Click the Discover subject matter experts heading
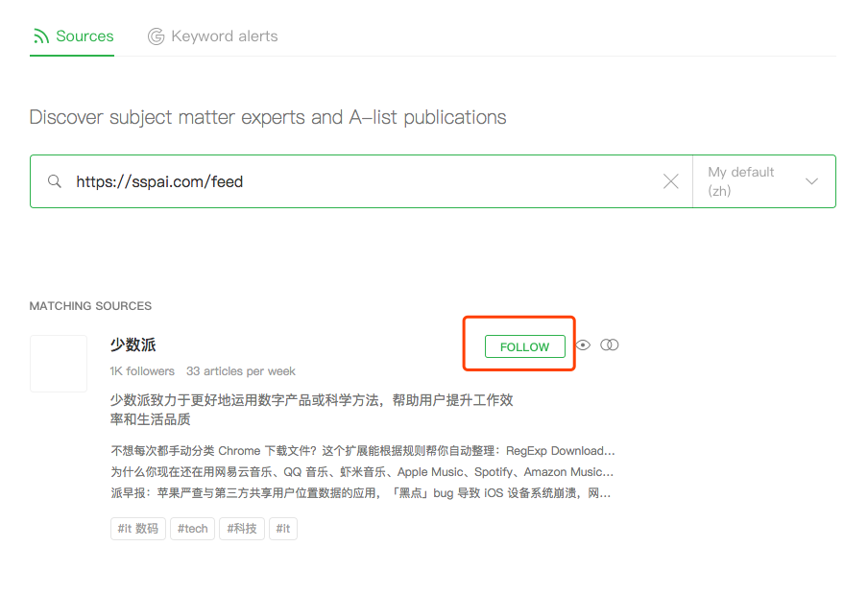This screenshot has height=594, width=868. [x=268, y=117]
